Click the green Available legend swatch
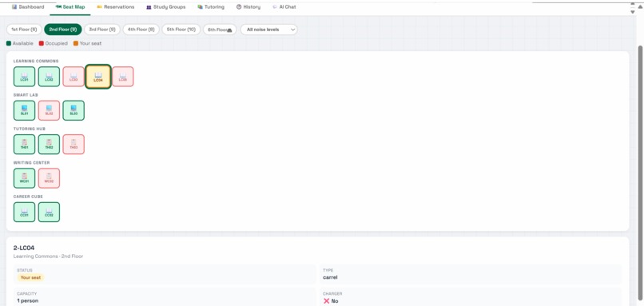Viewport: 644px width, 306px height. pos(9,43)
